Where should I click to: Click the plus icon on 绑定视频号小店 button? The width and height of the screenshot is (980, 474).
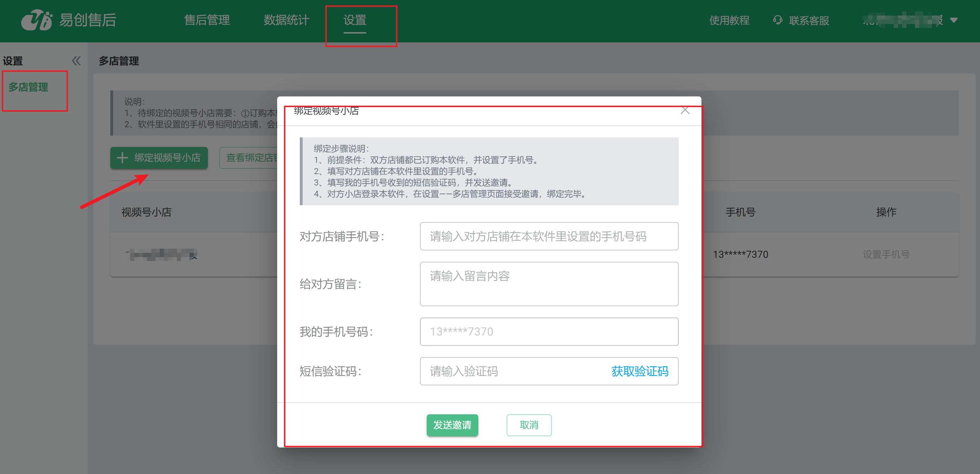[122, 158]
